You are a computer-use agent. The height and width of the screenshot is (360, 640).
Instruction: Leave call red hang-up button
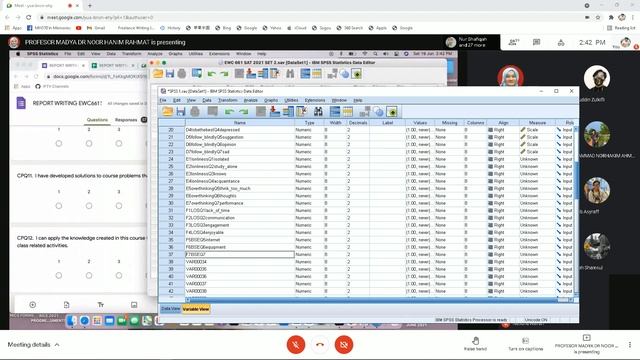coord(320,344)
